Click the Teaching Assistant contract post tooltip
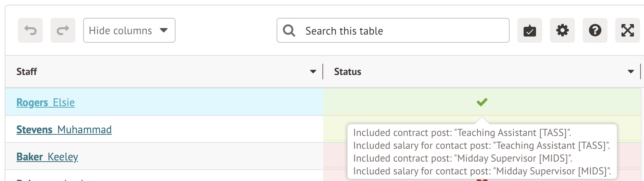Image resolution: width=644 pixels, height=181 pixels. (x=462, y=133)
